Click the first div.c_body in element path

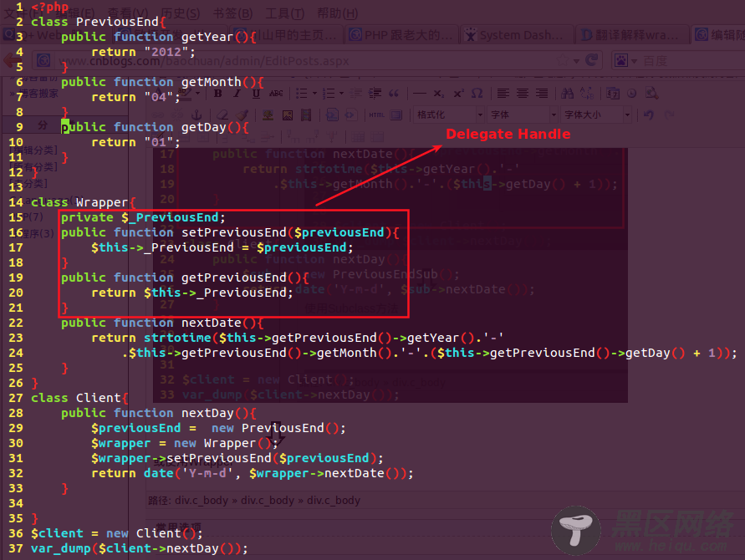202,501
